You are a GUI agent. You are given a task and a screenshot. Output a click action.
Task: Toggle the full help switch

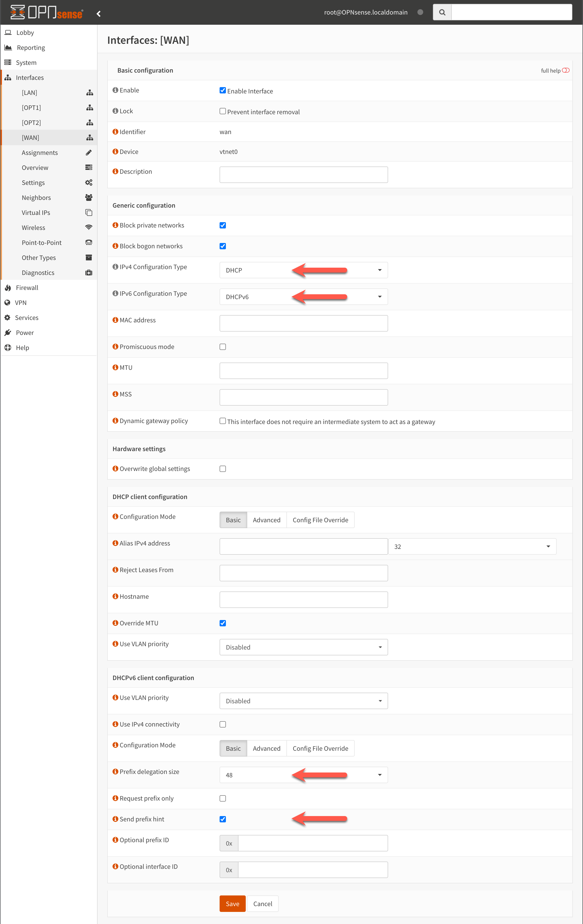pos(566,70)
